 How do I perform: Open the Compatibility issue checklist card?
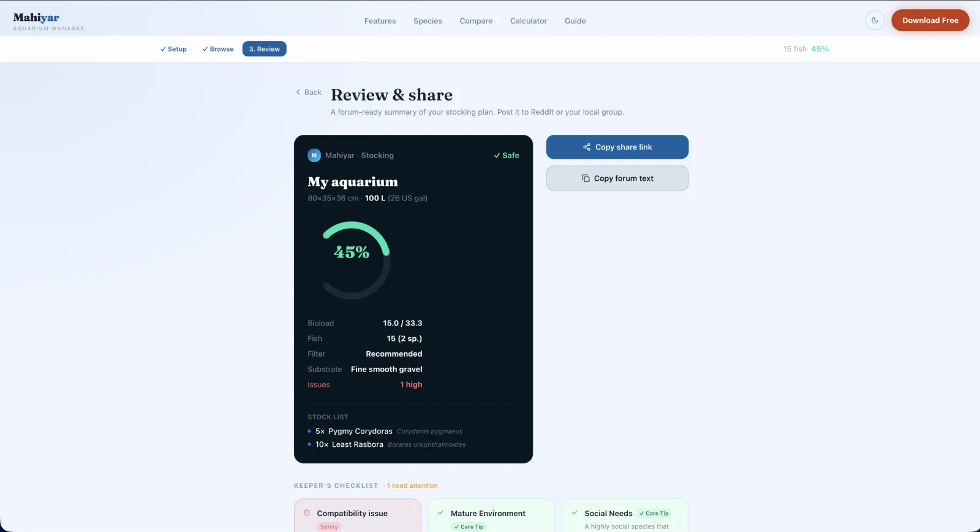pyautogui.click(x=358, y=515)
